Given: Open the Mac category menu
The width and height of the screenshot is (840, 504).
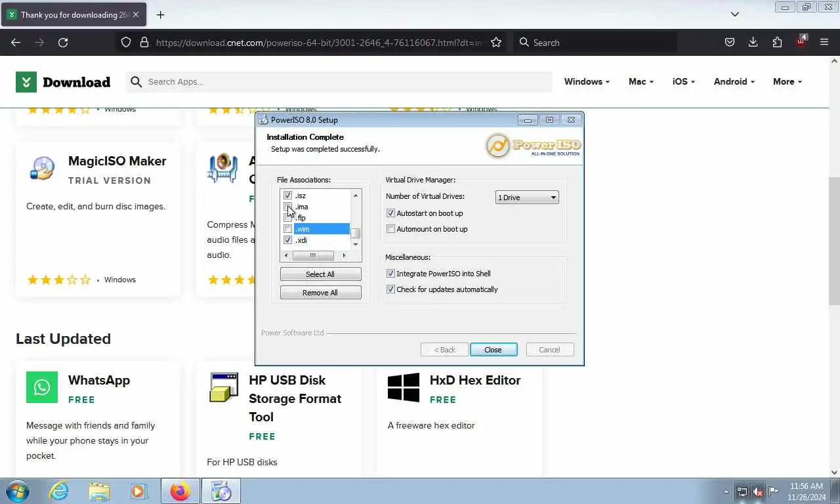Looking at the screenshot, I should [x=641, y=82].
